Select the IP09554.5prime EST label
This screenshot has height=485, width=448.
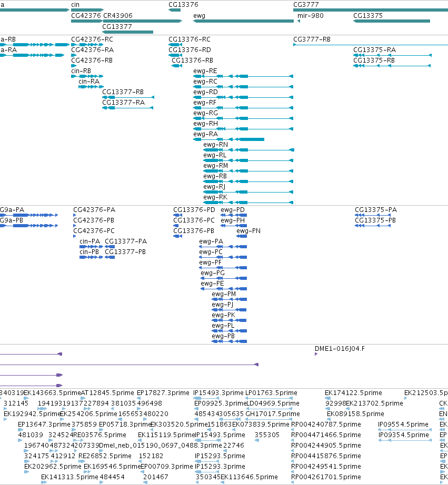403,425
